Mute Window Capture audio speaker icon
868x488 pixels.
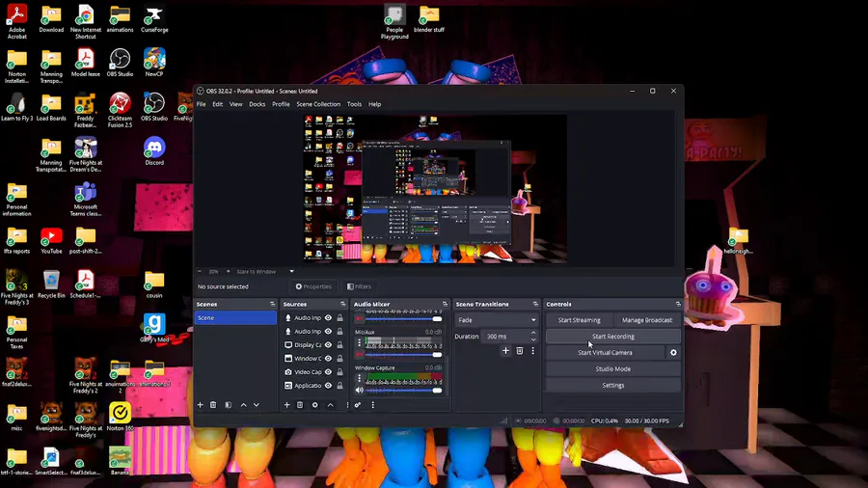click(x=360, y=390)
